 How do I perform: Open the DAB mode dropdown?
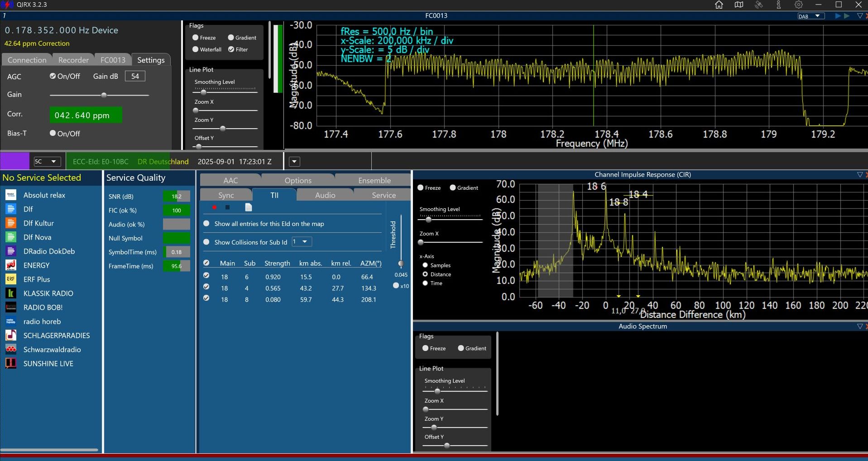(811, 16)
